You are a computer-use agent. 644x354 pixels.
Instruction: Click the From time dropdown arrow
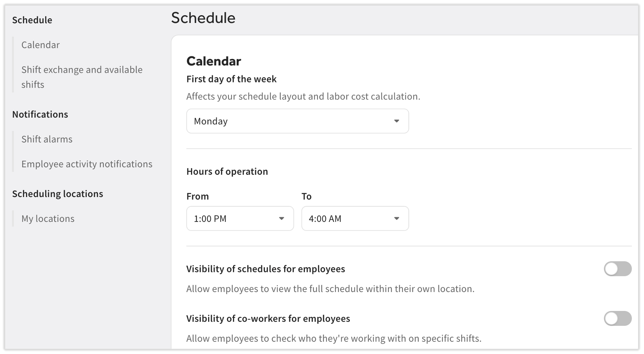(282, 219)
